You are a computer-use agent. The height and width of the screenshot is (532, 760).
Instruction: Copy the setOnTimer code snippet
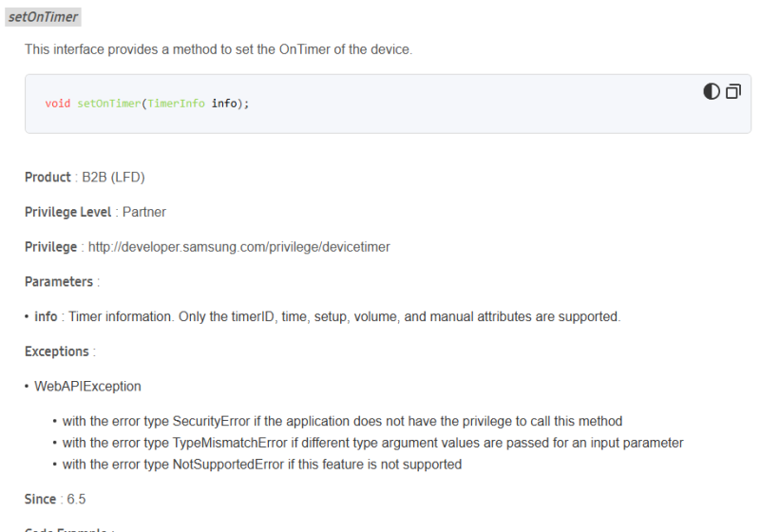(x=733, y=91)
